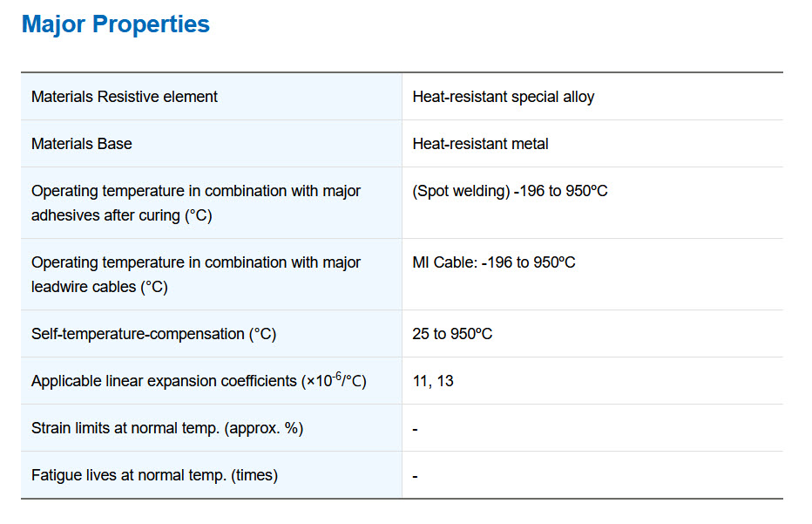Select the major leadwire cables label
The image size is (812, 524).
tap(196, 275)
